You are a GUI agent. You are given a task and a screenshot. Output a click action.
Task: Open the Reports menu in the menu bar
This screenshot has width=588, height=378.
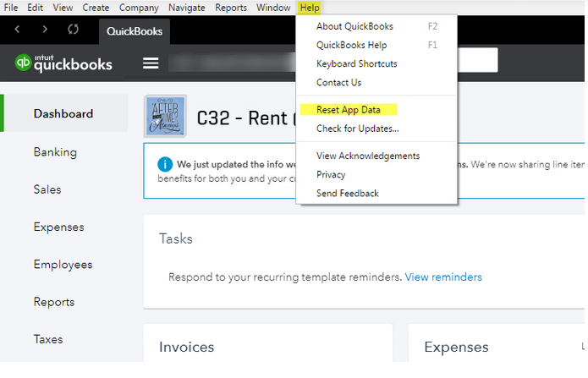point(231,8)
